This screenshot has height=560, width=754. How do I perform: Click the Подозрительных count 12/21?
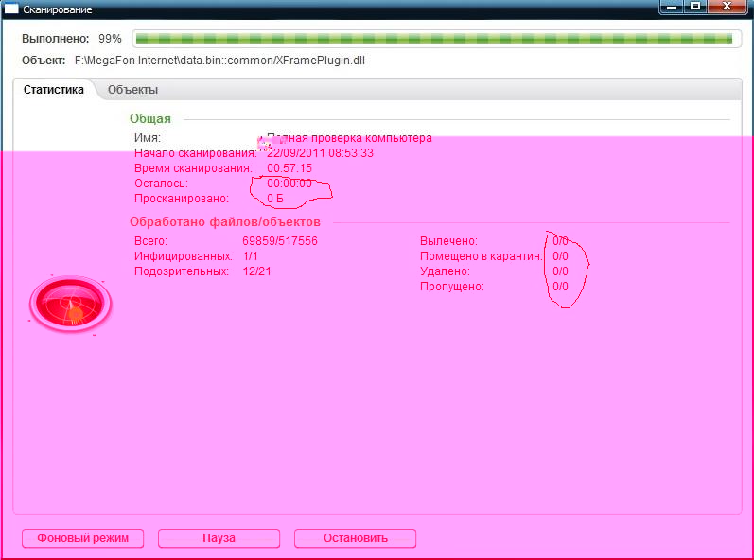(x=257, y=271)
